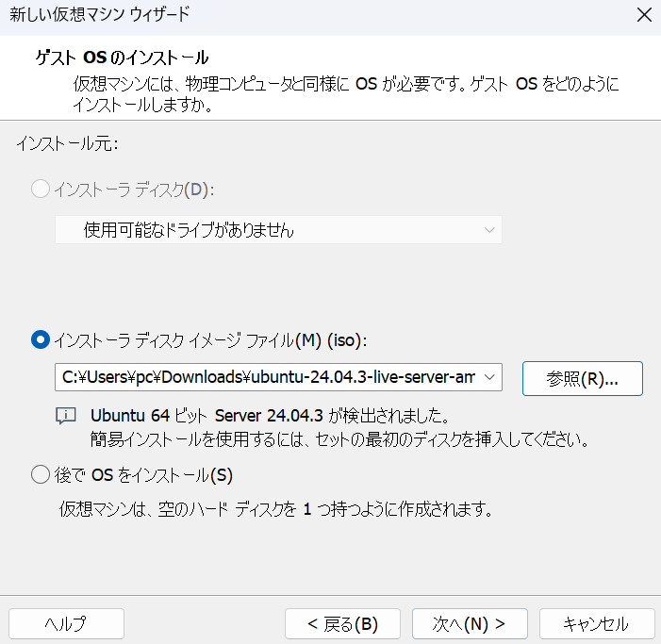Choose インストーラ ディスク イメージ ファイル(M) radio option

point(41,339)
